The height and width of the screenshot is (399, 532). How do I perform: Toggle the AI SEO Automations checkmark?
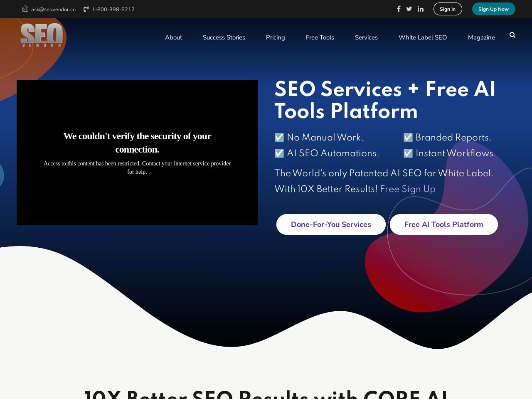(278, 153)
